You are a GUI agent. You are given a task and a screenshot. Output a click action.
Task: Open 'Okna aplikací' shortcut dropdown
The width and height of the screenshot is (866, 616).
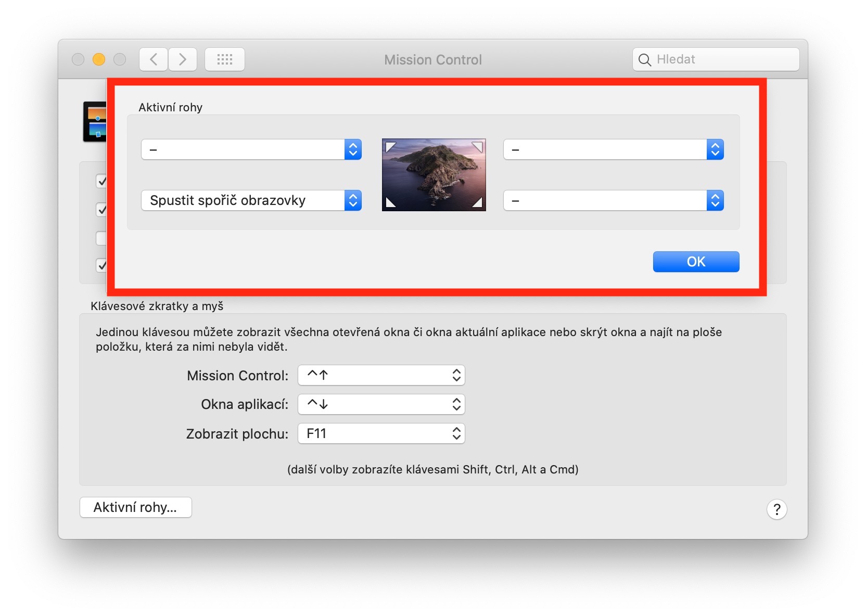[x=381, y=404]
